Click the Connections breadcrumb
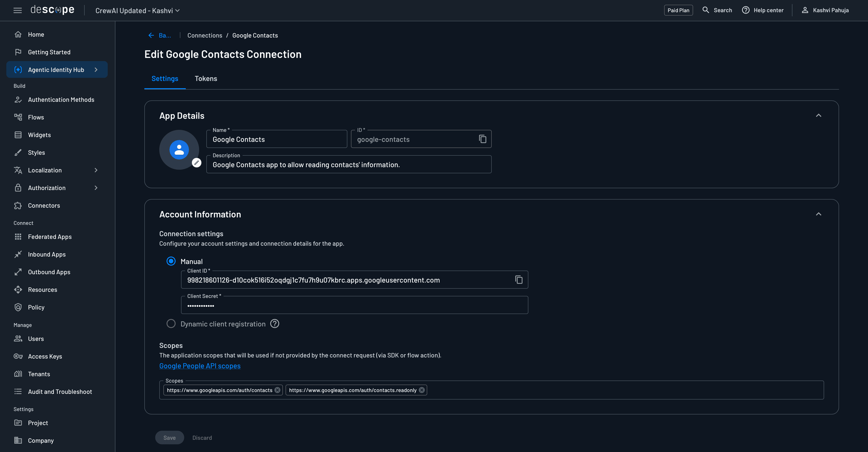The width and height of the screenshot is (868, 452). click(205, 35)
